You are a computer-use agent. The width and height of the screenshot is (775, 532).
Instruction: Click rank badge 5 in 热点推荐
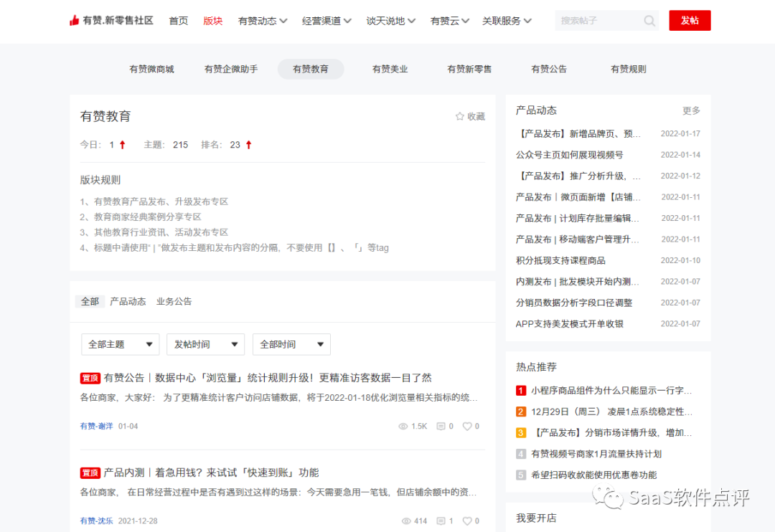coord(521,475)
